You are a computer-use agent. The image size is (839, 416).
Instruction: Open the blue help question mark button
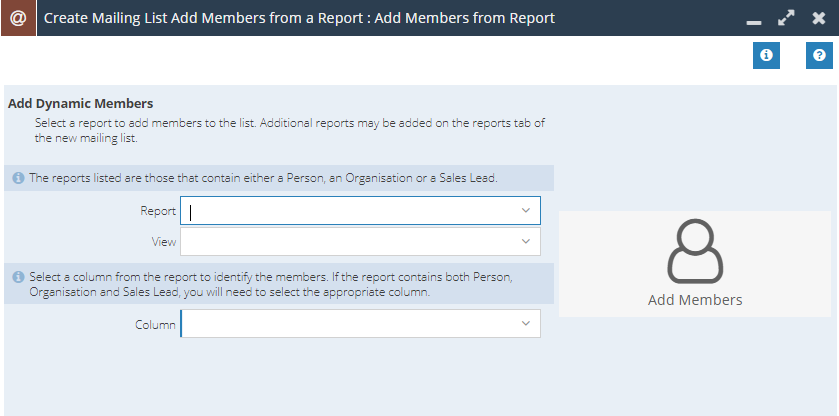819,56
